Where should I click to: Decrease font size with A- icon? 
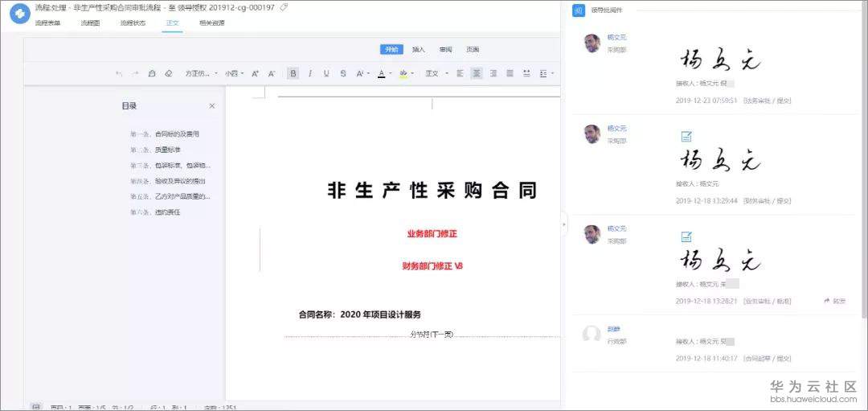(x=272, y=73)
